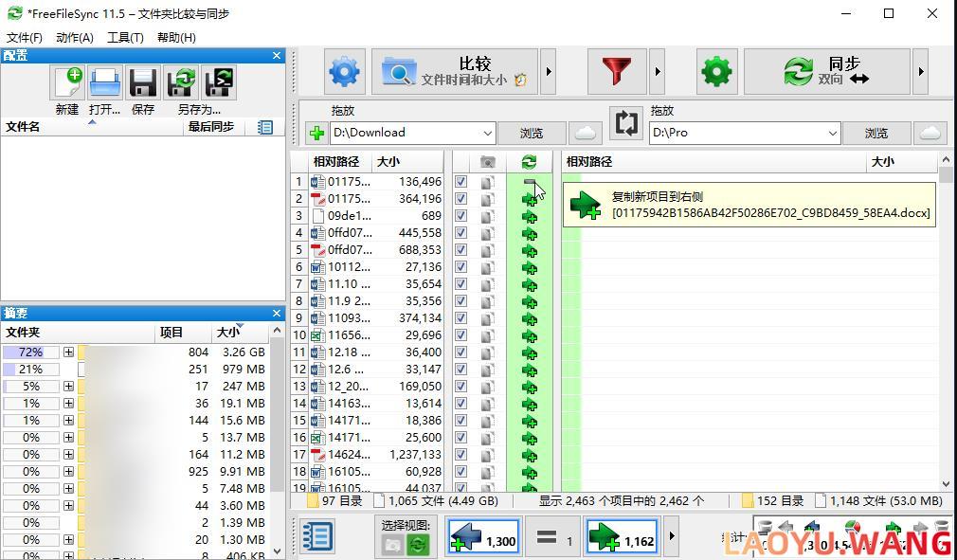The height and width of the screenshot is (560, 957).
Task: Open right folder D:\Pro dropdown
Action: click(833, 133)
